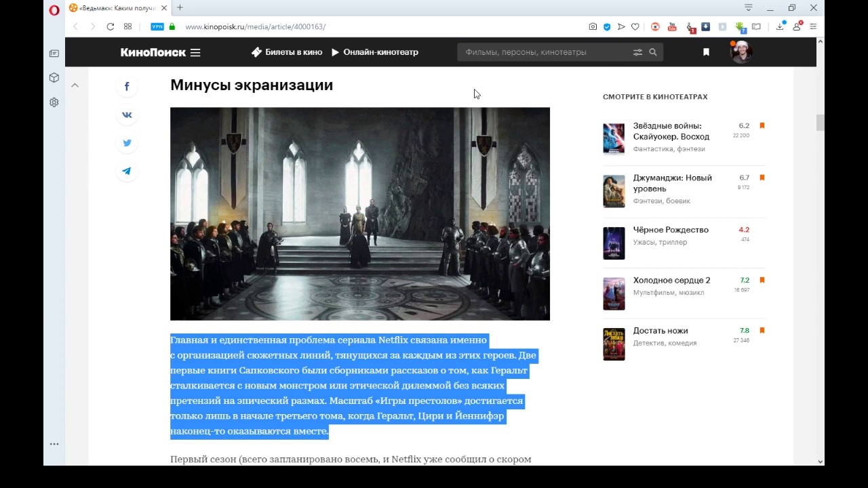Screen dimensions: 868x488
Task: Click scrollbar down arrow at bottom
Action: [x=820, y=461]
